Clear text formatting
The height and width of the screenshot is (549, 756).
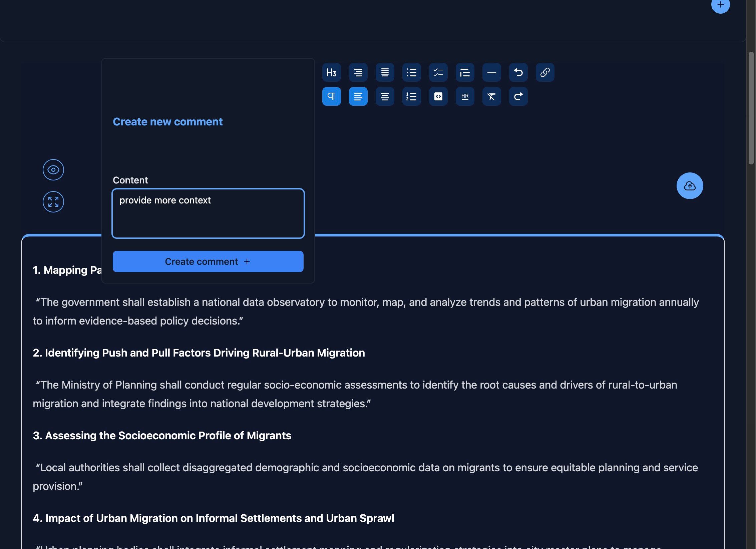tap(491, 96)
